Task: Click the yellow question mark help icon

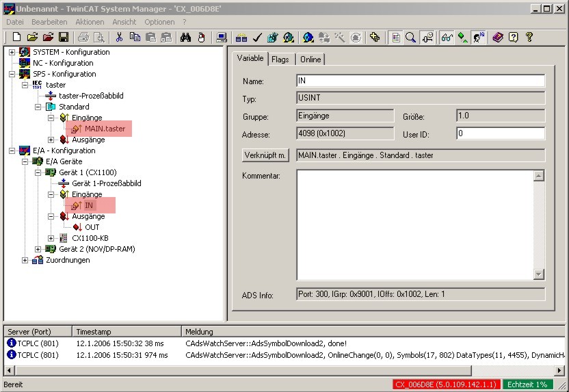Action: pos(529,38)
